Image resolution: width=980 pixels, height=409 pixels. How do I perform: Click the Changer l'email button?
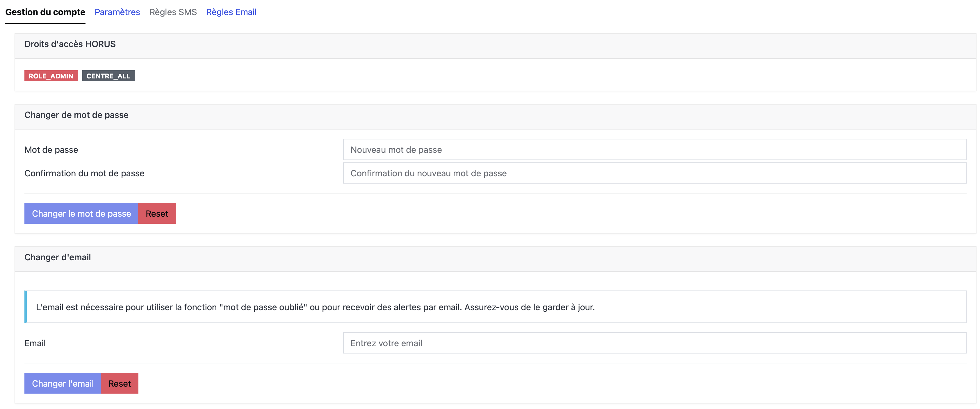click(63, 383)
